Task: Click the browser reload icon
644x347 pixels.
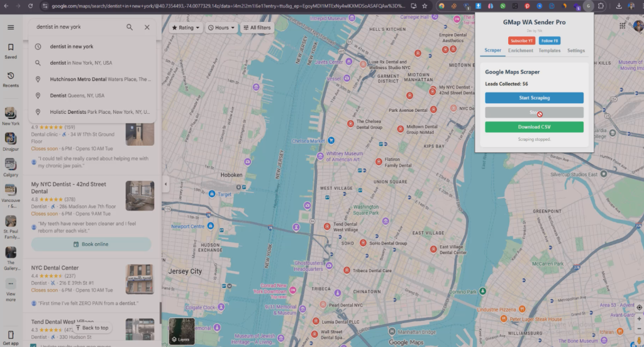Action: pos(30,6)
